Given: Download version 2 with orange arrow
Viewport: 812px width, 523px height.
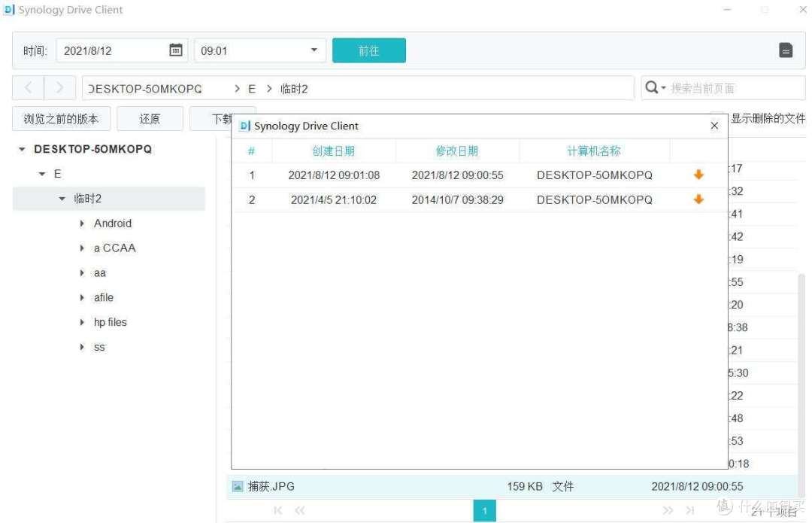Looking at the screenshot, I should [698, 199].
